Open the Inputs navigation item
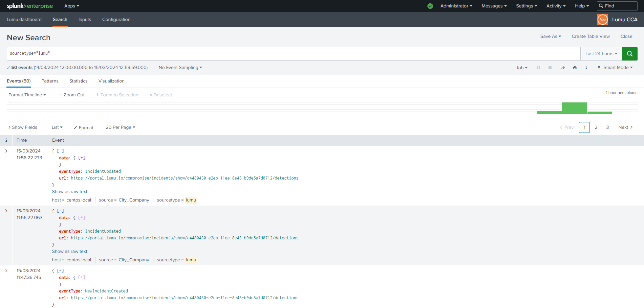Image resolution: width=644 pixels, height=308 pixels. (85, 20)
